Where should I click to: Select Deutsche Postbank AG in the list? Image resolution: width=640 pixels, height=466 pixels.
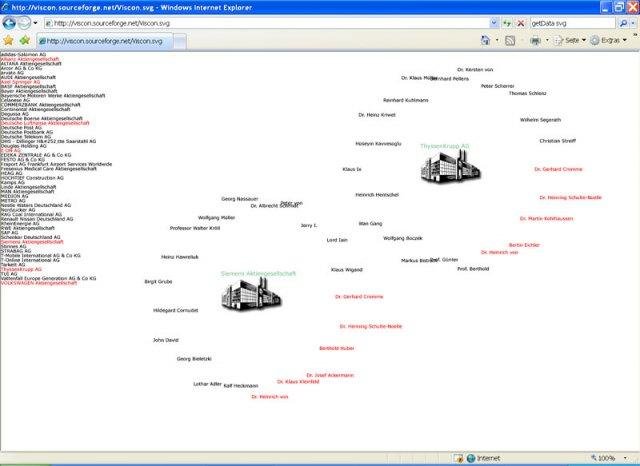pyautogui.click(x=27, y=132)
